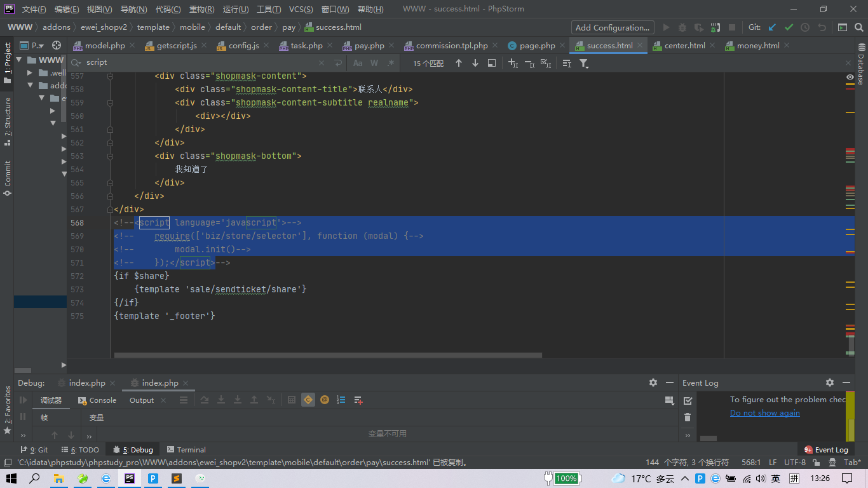Viewport: 868px width, 488px height.
Task: Toggle whole Words (W) search option
Action: click(x=374, y=63)
